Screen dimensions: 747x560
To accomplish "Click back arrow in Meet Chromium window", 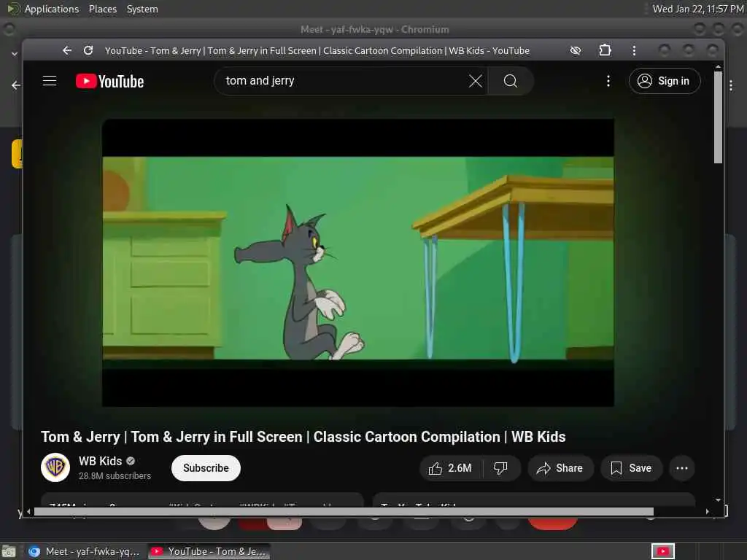I will [16, 85].
